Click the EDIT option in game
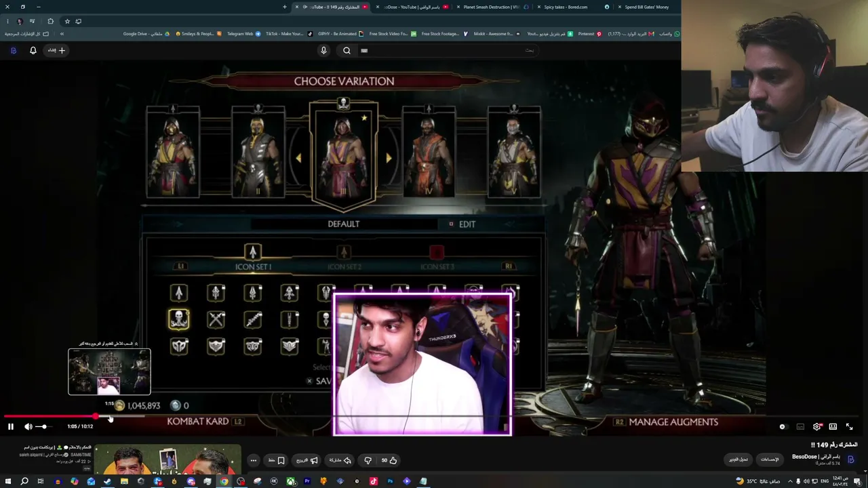The height and width of the screenshot is (488, 868). (467, 224)
